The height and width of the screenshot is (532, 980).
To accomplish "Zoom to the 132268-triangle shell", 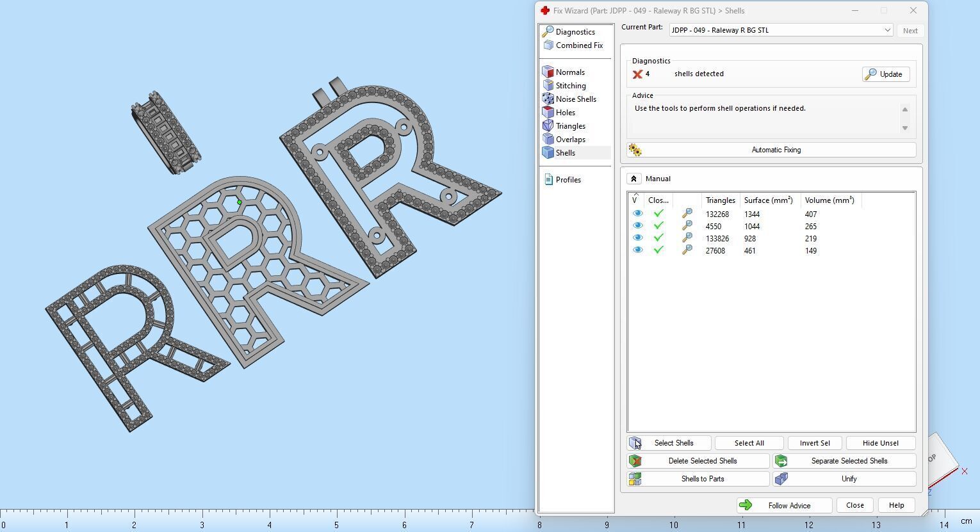I will (687, 214).
